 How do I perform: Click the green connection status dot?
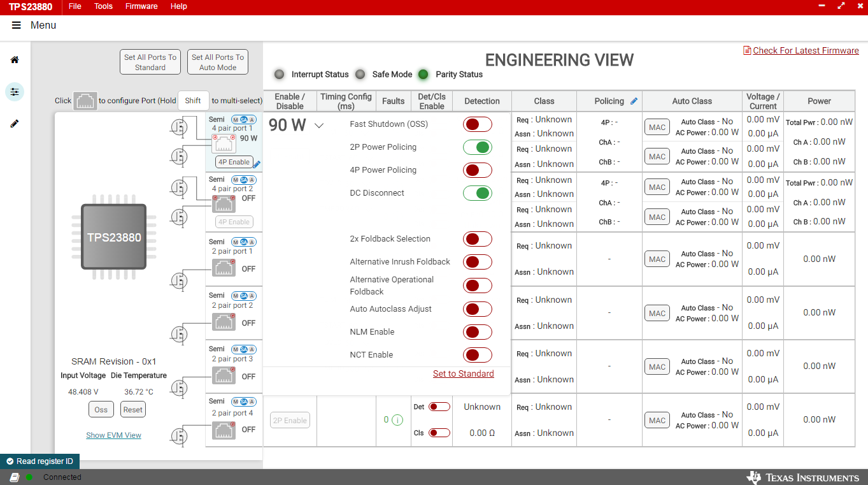click(29, 477)
